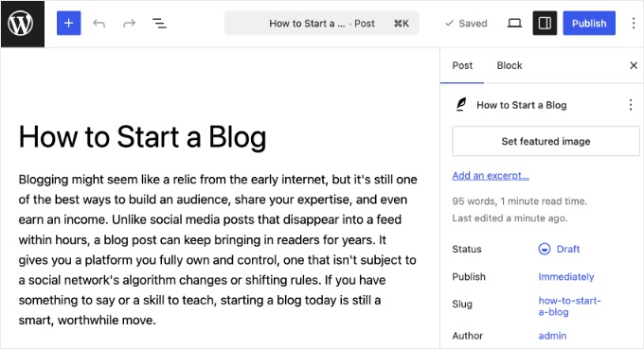Undo the last change

coord(99,24)
